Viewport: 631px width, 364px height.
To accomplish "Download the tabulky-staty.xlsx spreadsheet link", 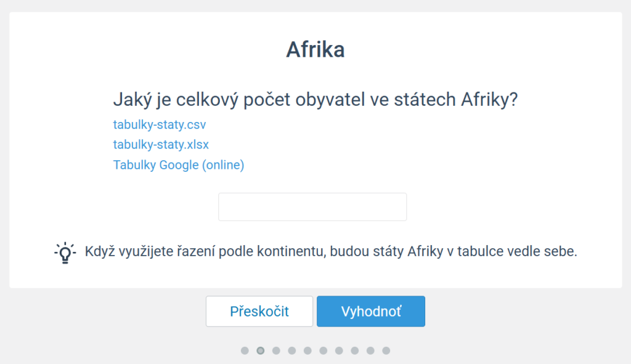I will point(161,144).
